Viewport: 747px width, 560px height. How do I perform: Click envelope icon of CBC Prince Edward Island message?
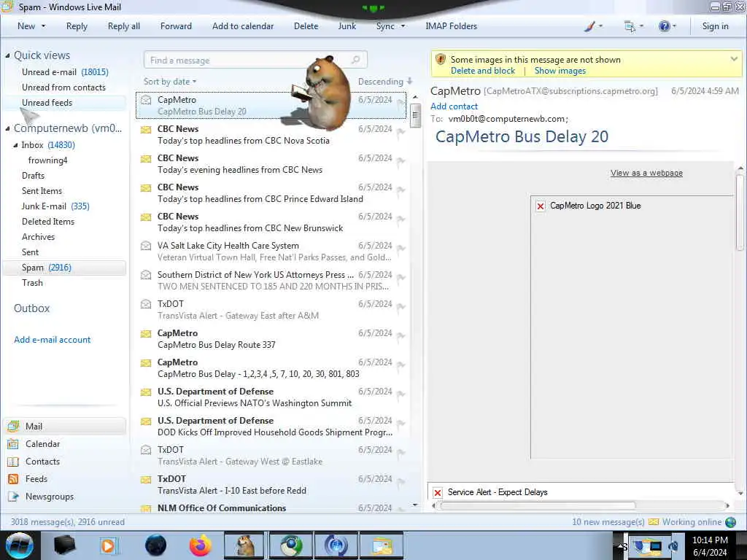coord(146,187)
